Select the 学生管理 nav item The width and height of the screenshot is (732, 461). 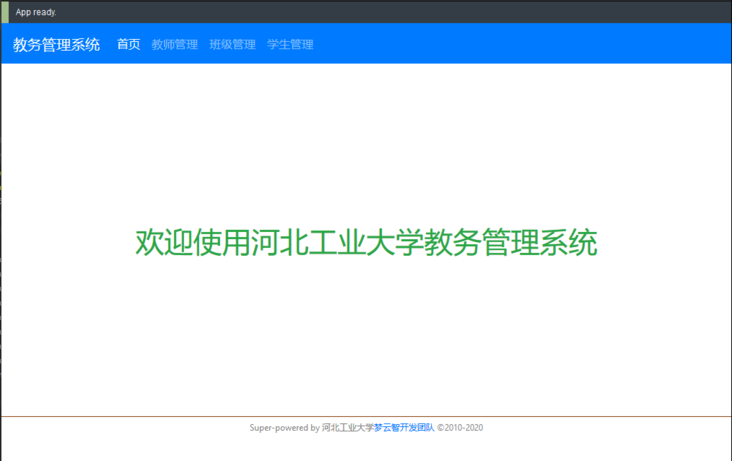click(290, 44)
